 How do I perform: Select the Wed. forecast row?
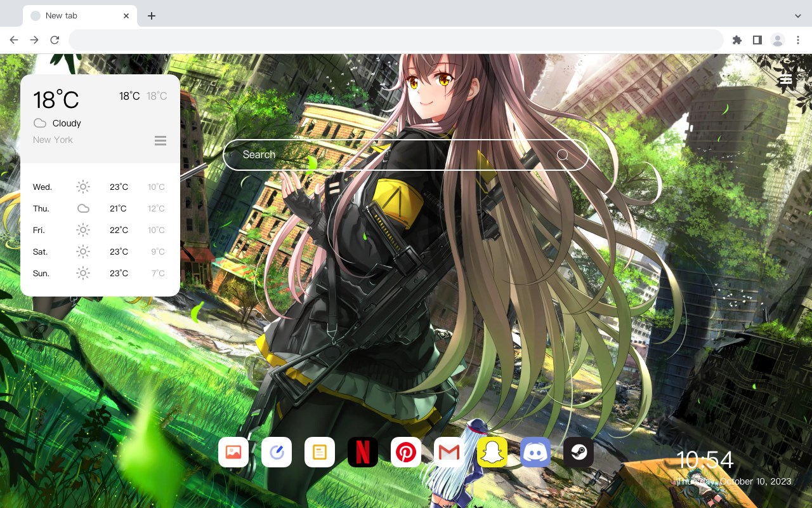click(100, 187)
